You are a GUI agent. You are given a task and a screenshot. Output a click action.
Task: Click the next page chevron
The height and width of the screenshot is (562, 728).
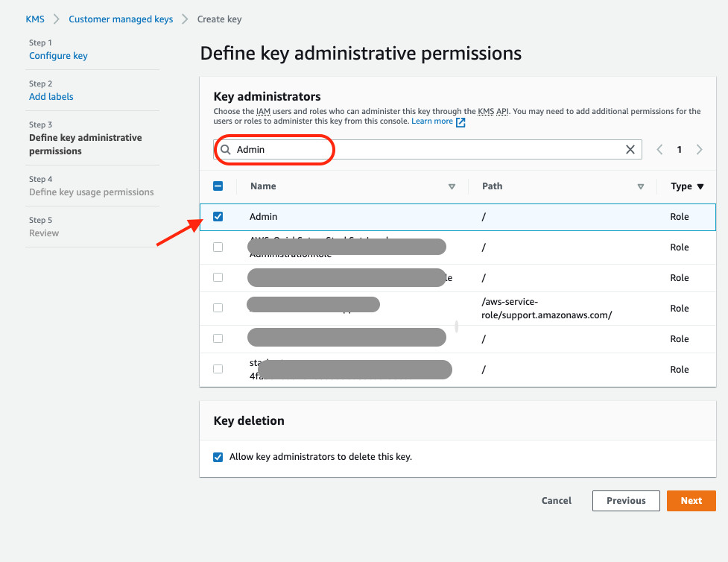tap(699, 149)
